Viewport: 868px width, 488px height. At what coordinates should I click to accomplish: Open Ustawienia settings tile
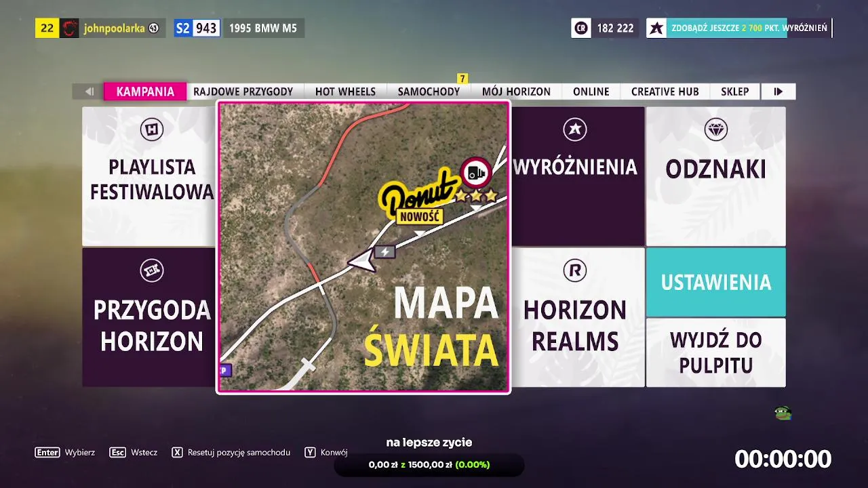[x=715, y=282]
